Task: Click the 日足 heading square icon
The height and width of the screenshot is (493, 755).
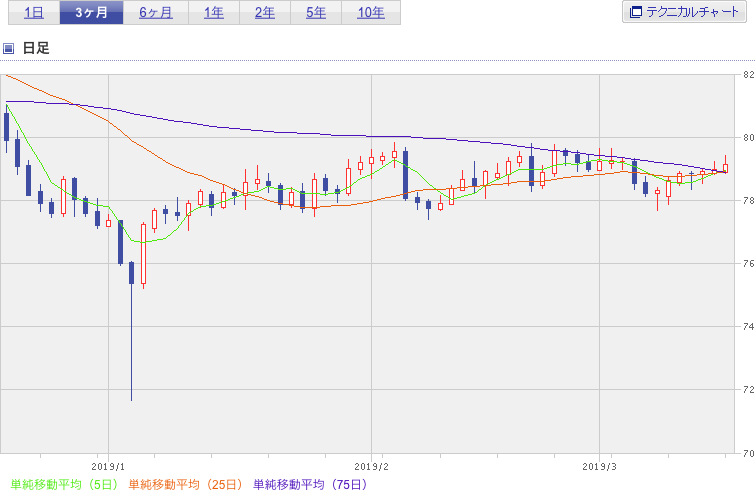Action: [x=8, y=48]
